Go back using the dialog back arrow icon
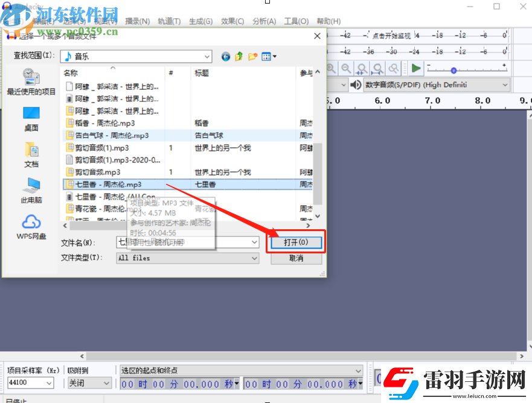 point(226,57)
